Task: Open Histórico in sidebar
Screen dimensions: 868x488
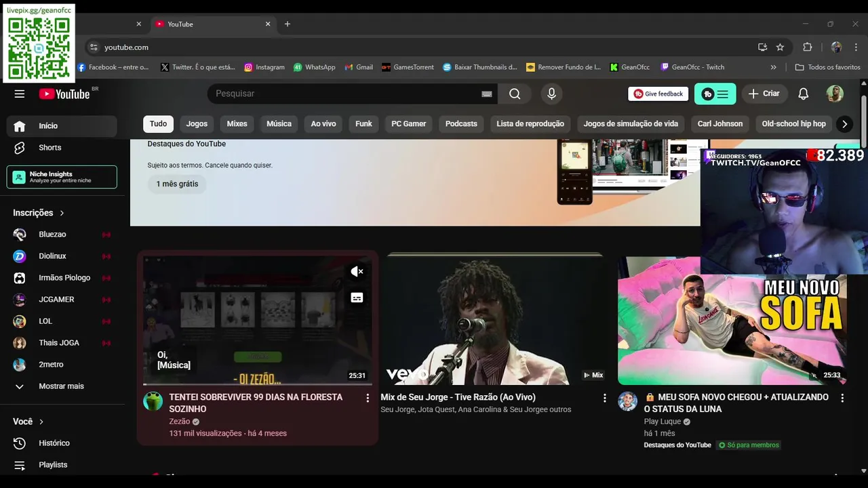Action: point(62,443)
